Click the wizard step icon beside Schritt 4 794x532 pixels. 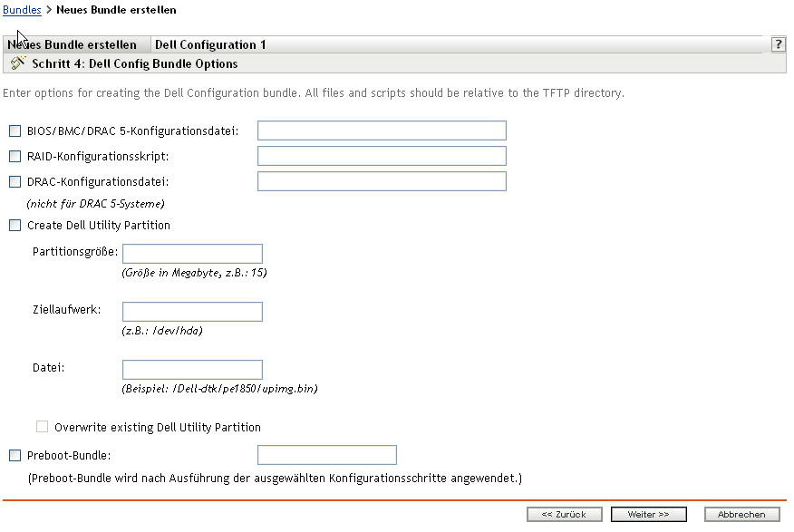pyautogui.click(x=18, y=63)
